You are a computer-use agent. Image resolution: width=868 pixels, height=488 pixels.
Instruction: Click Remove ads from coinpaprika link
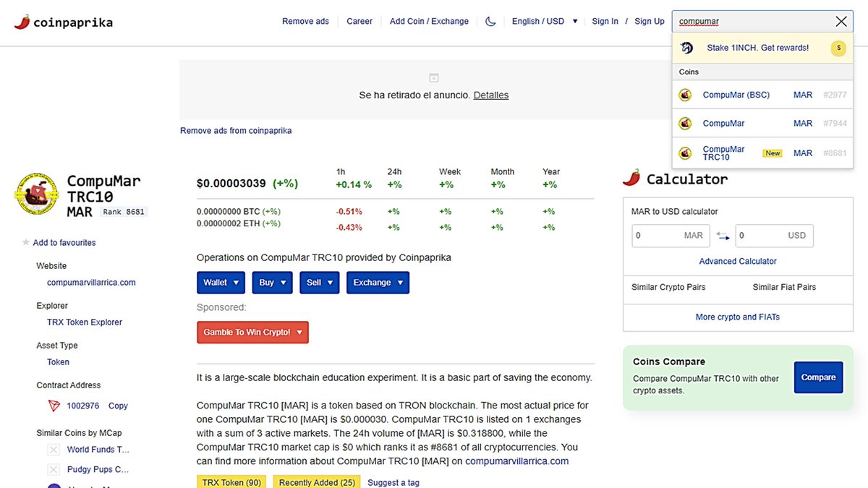click(x=236, y=131)
